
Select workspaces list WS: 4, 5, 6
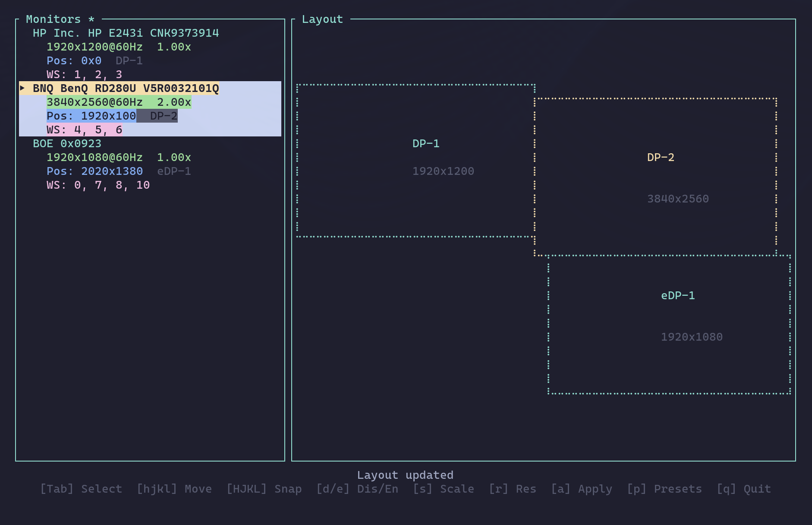[85, 130]
